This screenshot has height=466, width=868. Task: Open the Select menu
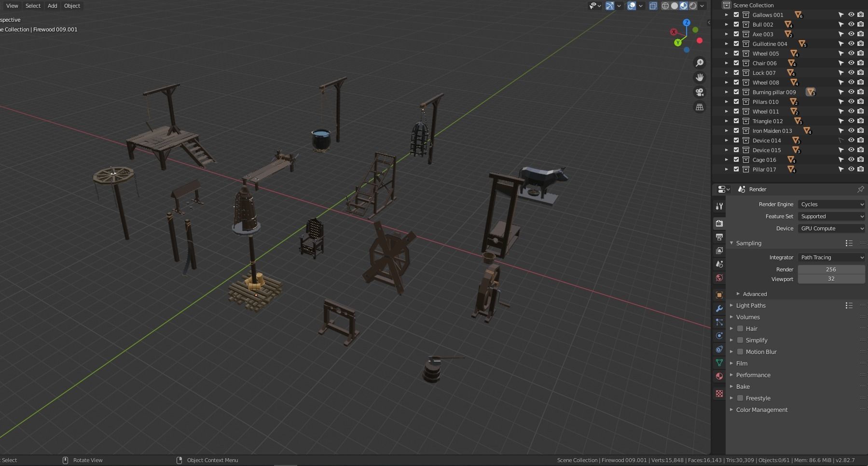click(33, 6)
